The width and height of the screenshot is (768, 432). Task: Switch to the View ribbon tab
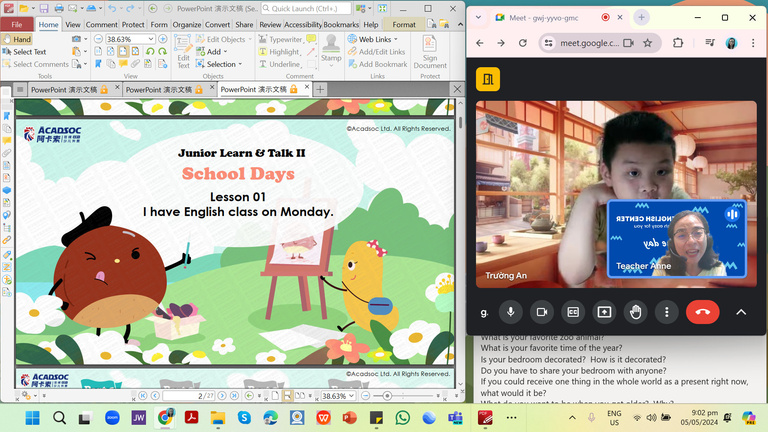[x=72, y=24]
